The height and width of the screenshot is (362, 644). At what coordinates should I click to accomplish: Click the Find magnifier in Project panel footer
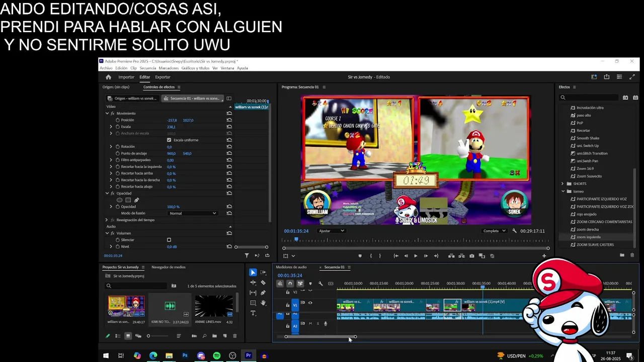(204, 336)
